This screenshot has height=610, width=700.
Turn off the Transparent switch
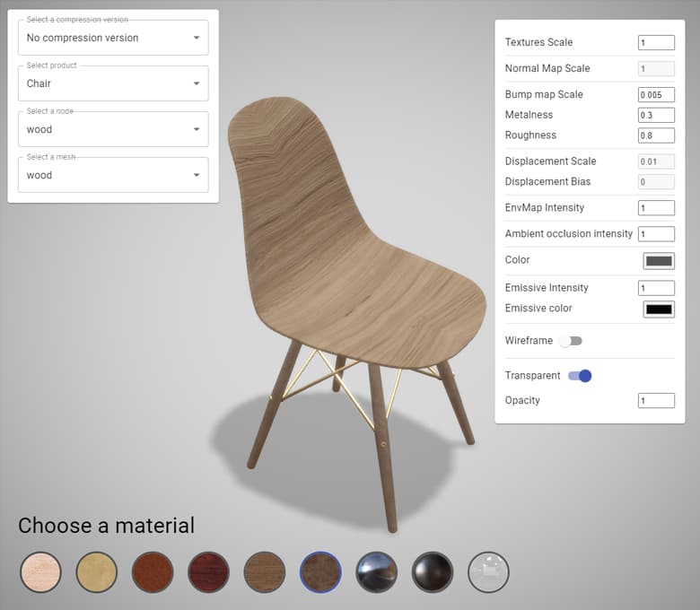click(x=580, y=376)
